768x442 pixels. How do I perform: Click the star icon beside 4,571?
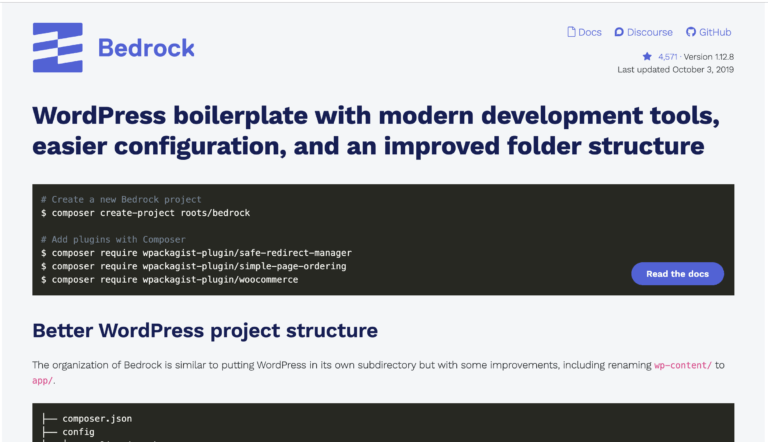[x=647, y=56]
